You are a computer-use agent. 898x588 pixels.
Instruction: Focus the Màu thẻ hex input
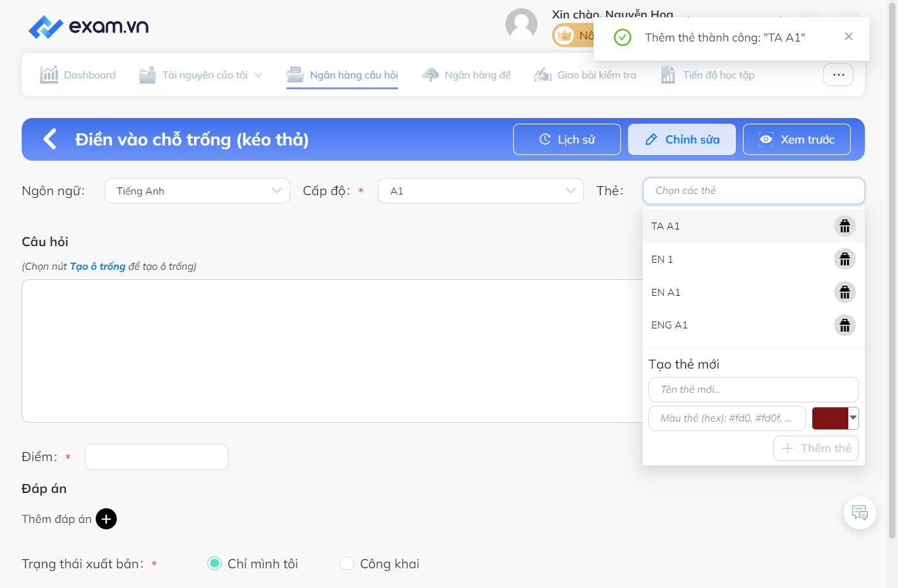(x=727, y=418)
